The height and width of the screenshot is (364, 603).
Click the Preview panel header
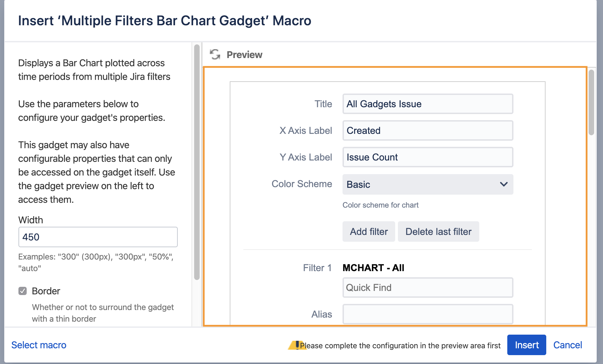[244, 54]
